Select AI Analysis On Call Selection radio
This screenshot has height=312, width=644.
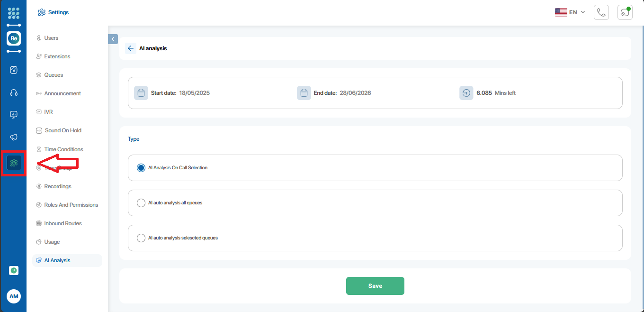pyautogui.click(x=141, y=168)
